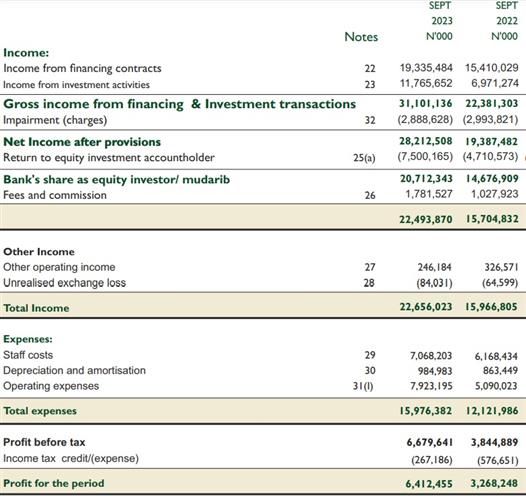
Task: Click the Other Income section heading
Action: [x=39, y=252]
